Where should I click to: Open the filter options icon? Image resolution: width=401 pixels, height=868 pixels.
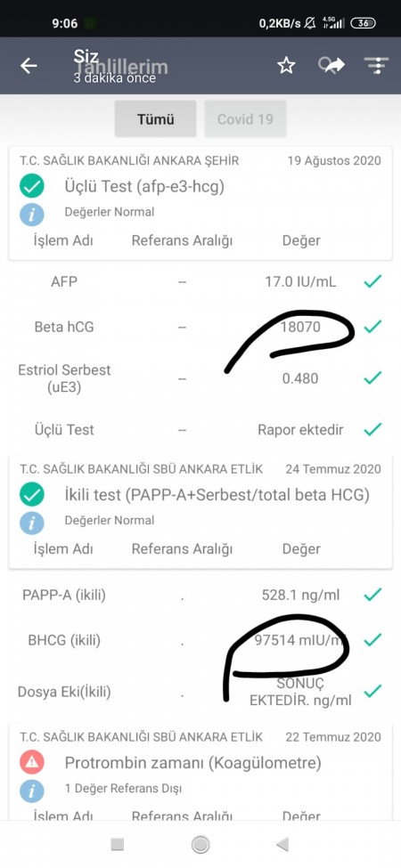376,66
